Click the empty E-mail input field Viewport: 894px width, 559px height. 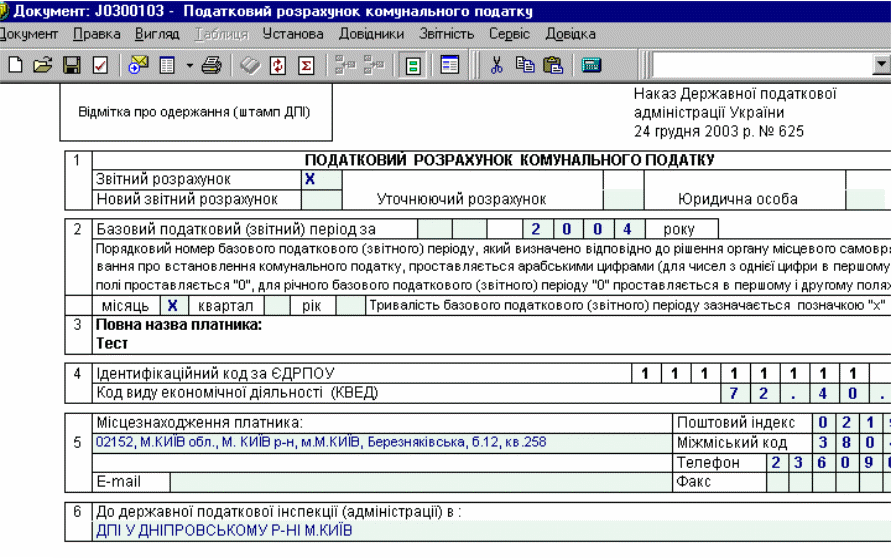(x=420, y=482)
